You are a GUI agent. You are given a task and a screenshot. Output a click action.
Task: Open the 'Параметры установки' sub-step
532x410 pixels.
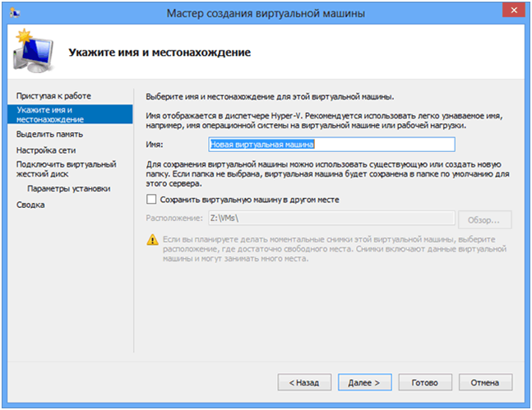click(x=68, y=188)
